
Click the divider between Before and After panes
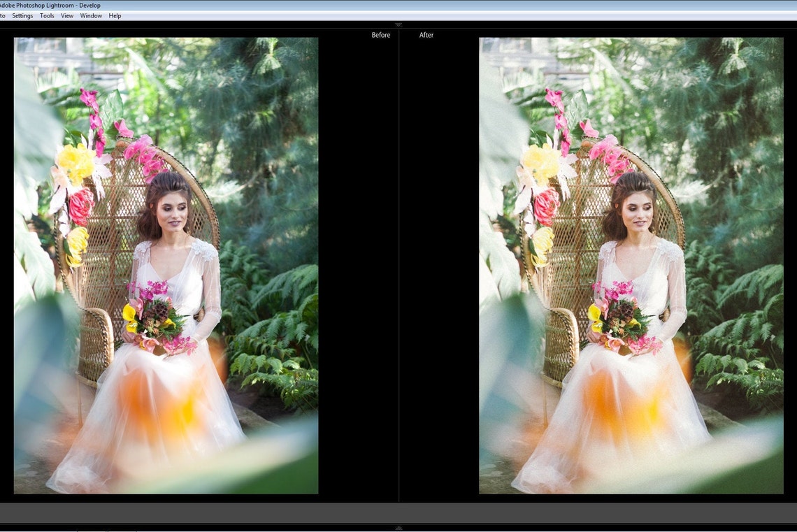tap(398, 266)
